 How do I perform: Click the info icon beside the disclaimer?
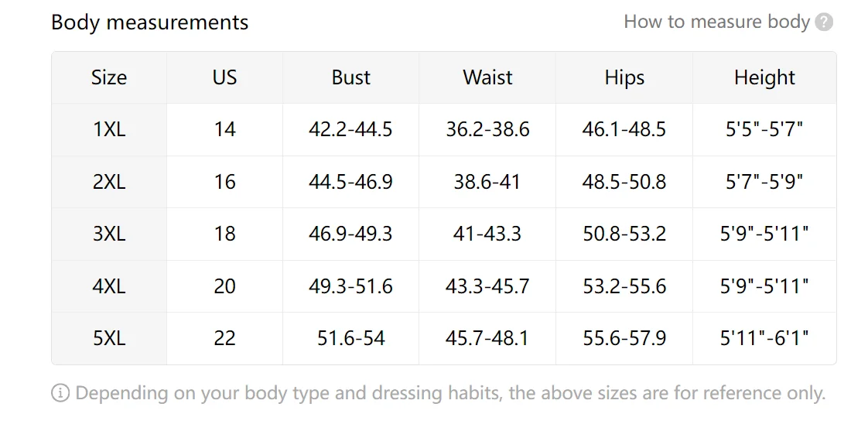(x=60, y=393)
